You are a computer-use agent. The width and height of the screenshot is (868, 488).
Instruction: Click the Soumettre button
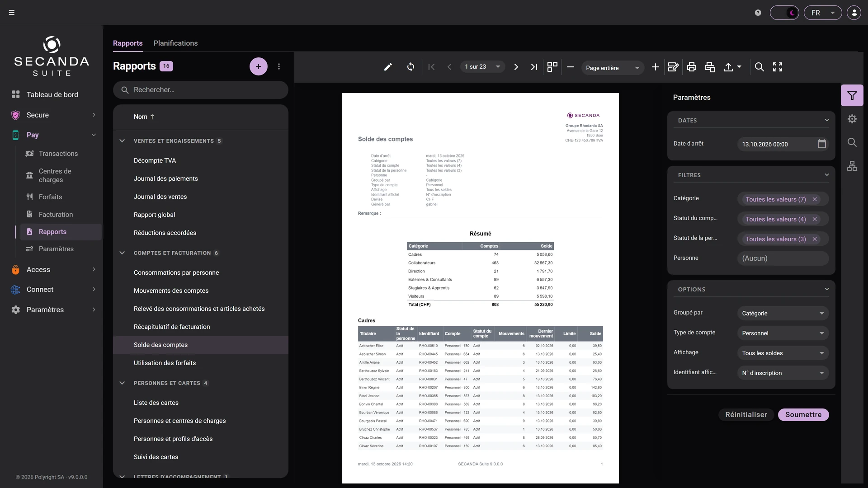point(803,414)
